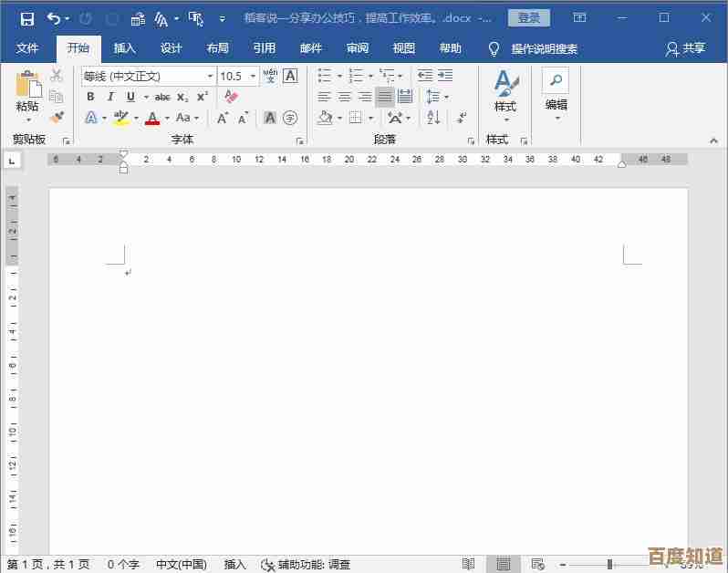The height and width of the screenshot is (573, 728).
Task: Open the font name dropdown 等线
Action: pos(211,76)
